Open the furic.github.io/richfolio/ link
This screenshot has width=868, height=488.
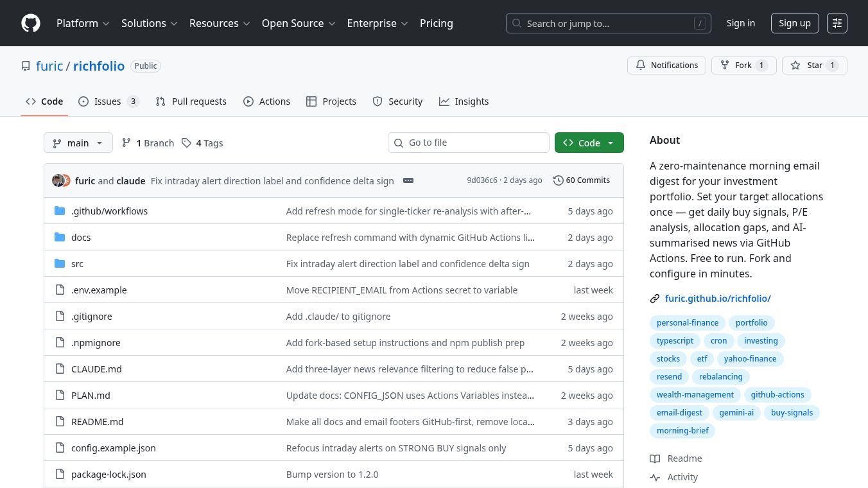pyautogui.click(x=717, y=299)
